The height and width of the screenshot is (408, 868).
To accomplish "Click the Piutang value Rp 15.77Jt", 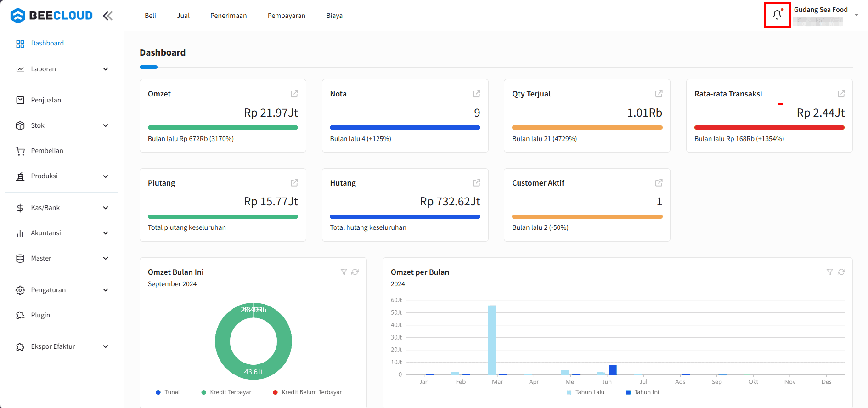I will pos(271,201).
